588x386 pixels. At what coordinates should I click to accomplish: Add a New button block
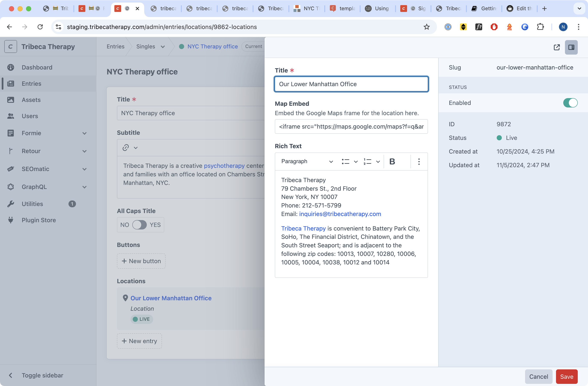tap(141, 261)
